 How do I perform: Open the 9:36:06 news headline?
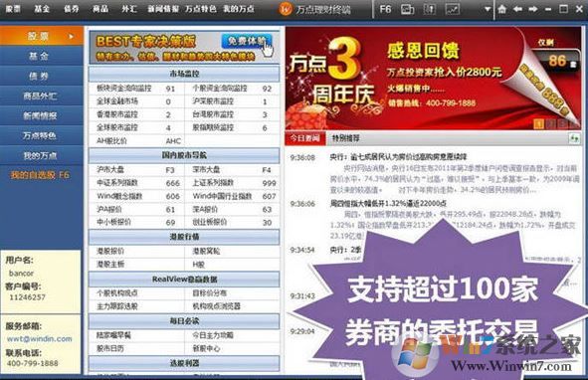[x=388, y=203]
